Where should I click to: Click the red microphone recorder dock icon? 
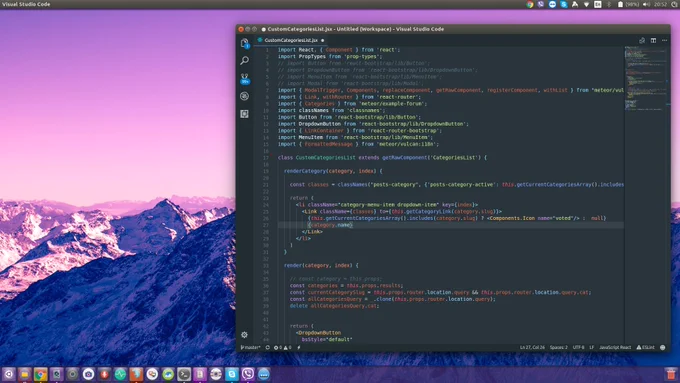click(x=104, y=374)
